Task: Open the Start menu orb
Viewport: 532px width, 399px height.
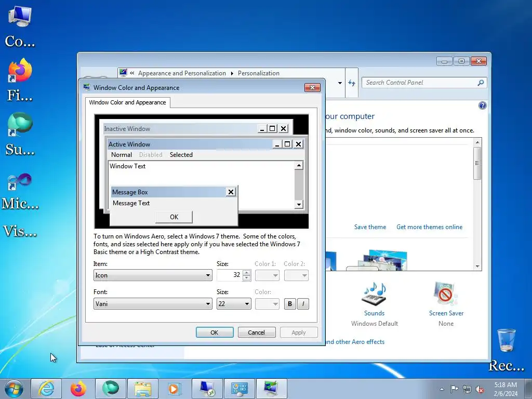Action: point(14,389)
